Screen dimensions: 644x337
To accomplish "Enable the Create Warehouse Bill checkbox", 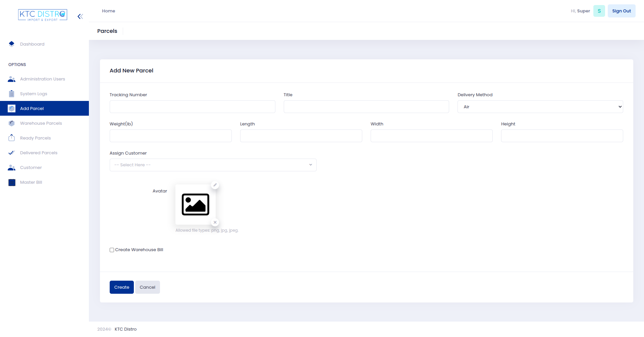I will 112,250.
